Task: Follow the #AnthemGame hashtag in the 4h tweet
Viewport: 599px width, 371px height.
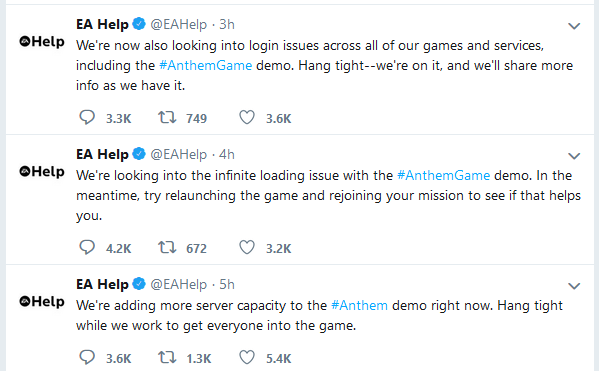Action: [x=444, y=175]
